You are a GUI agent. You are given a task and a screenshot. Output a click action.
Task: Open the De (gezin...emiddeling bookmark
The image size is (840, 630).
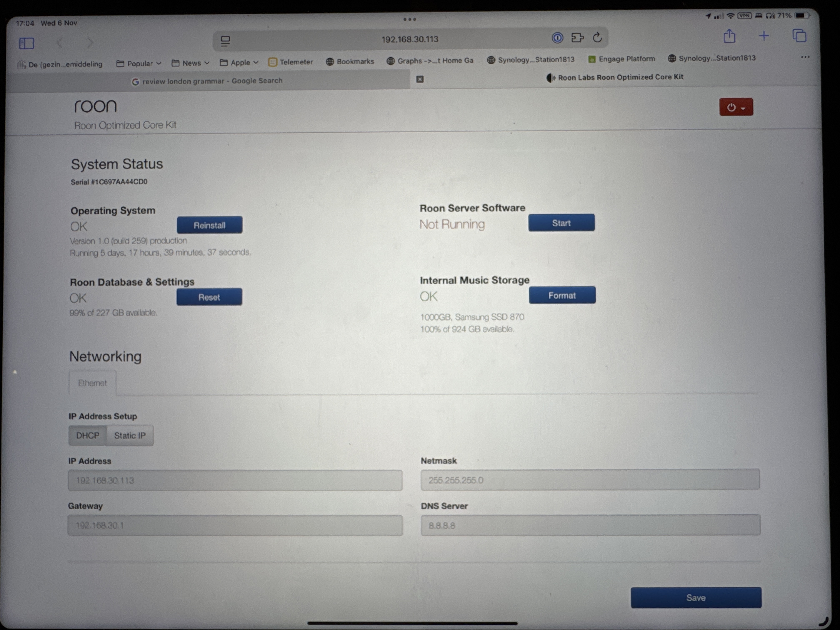tap(60, 64)
